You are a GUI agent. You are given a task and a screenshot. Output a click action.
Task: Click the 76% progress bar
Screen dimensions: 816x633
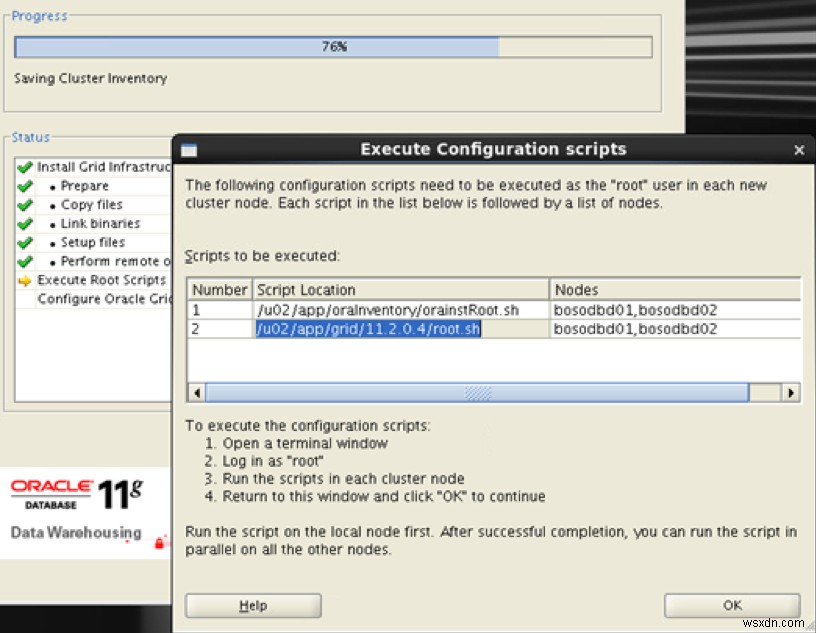(333, 47)
